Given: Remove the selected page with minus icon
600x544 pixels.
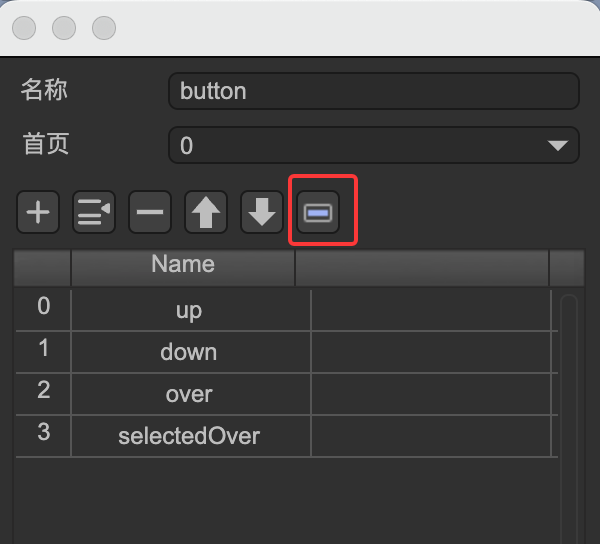Looking at the screenshot, I should click(x=150, y=212).
